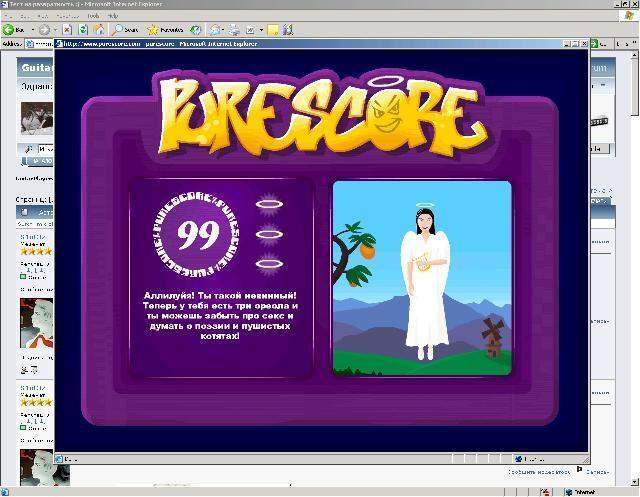Viewport: 640px width, 497px height.
Task: Open the Forward history dropdown arrow
Action: pyautogui.click(x=55, y=30)
